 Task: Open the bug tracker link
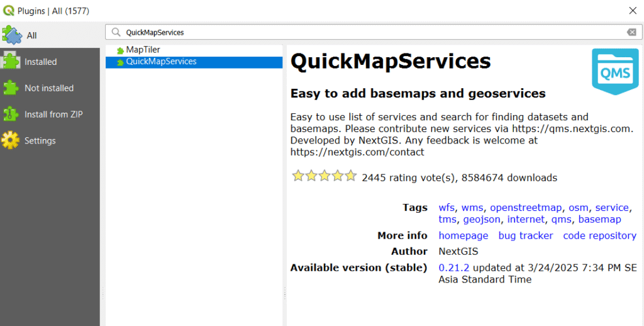pyautogui.click(x=525, y=235)
